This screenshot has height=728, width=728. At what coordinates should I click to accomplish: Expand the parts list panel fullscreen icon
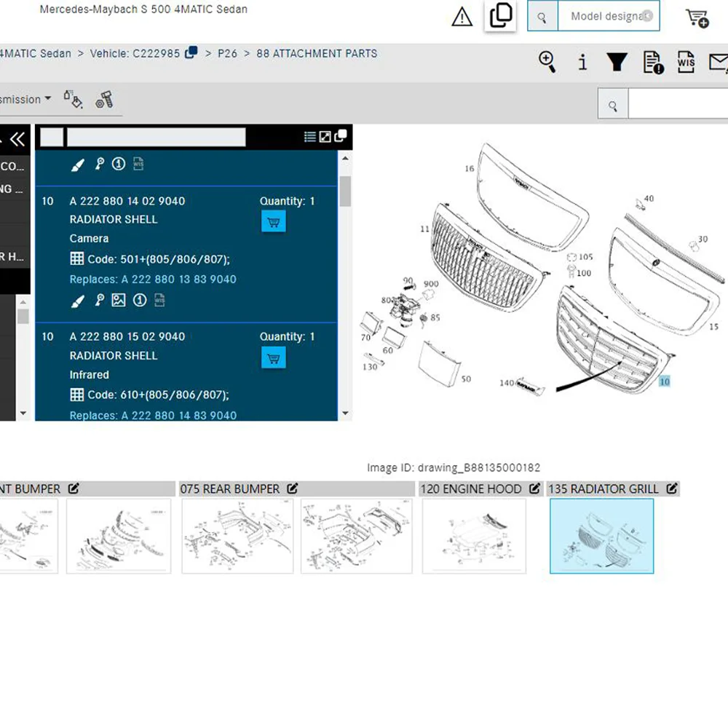pos(325,137)
